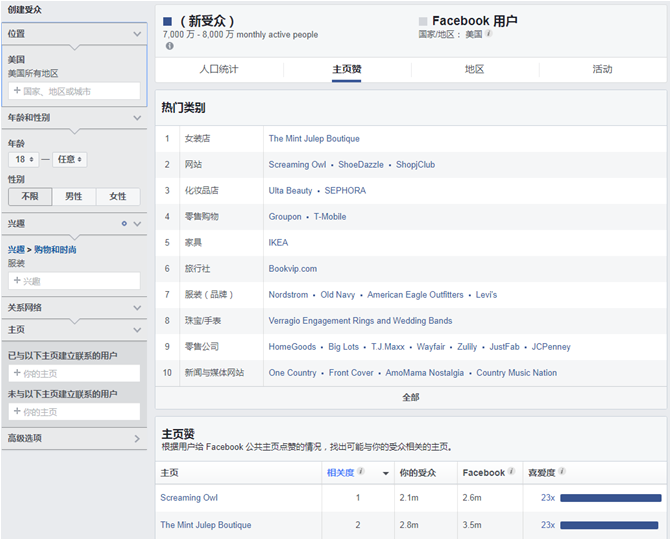Viewport: 671px width, 540px height.
Task: Click 你的主页 input under not-connected users
Action: pos(74,412)
